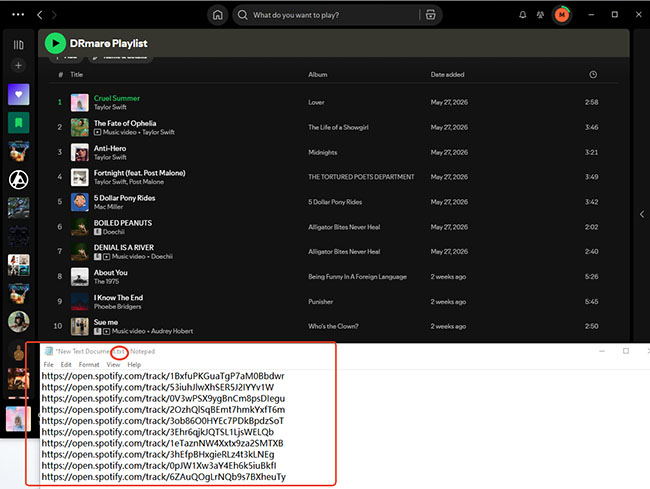Select Fortnight (feat. Post Malone) track
The width and height of the screenshot is (650, 489).
point(139,173)
